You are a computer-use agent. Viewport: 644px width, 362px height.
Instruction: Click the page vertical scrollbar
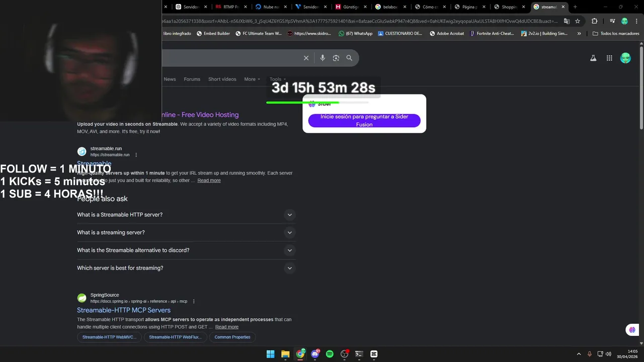(641, 88)
